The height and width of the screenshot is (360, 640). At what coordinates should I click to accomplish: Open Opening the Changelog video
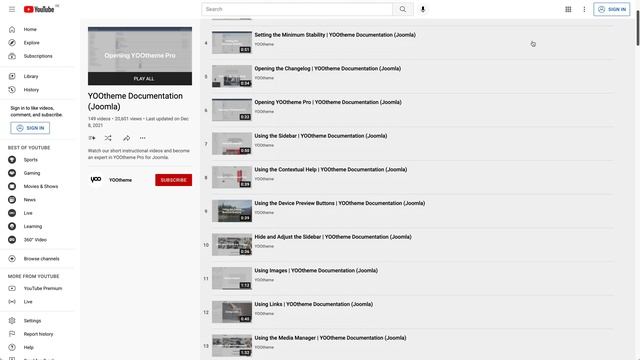click(x=328, y=69)
